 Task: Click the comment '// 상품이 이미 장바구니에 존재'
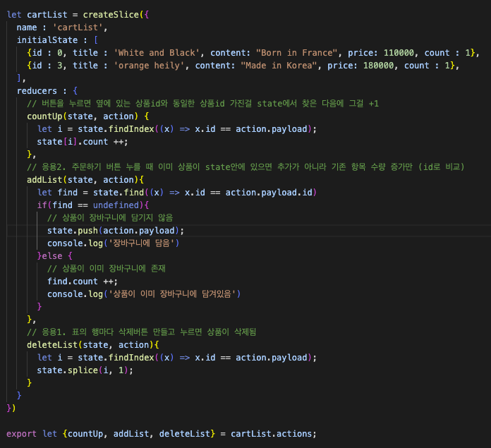pyautogui.click(x=107, y=269)
